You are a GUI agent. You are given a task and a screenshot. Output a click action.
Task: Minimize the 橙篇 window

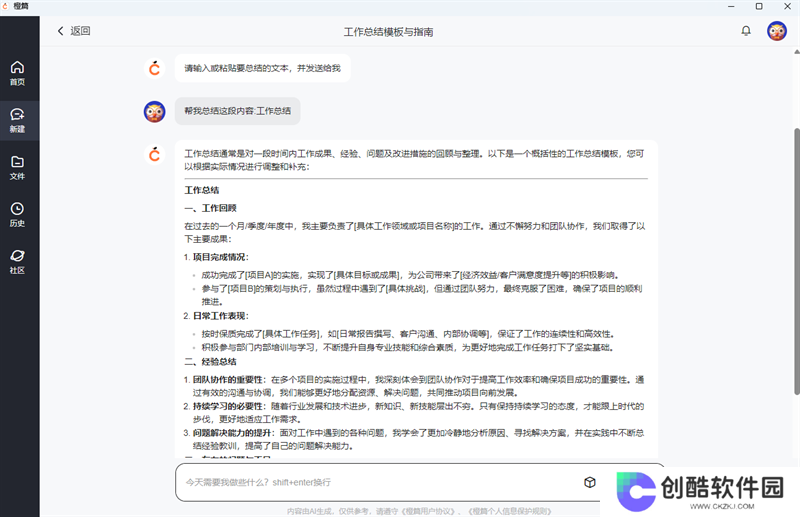(x=731, y=6)
